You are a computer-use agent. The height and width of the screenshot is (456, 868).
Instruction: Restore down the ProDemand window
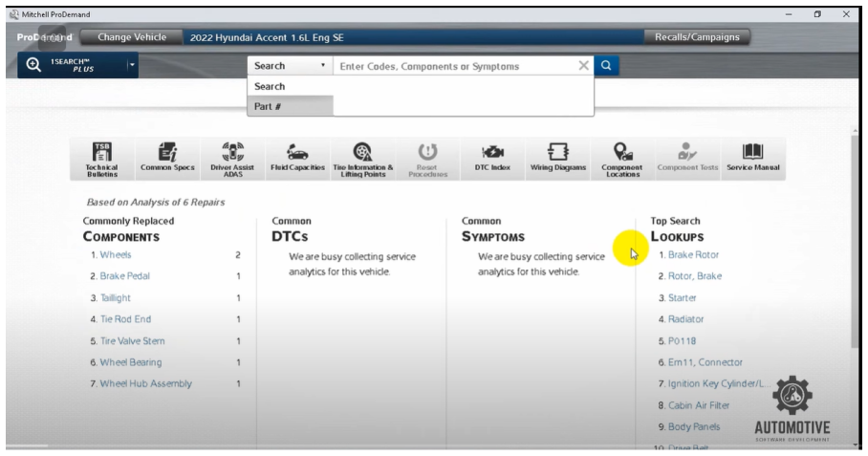tap(817, 14)
